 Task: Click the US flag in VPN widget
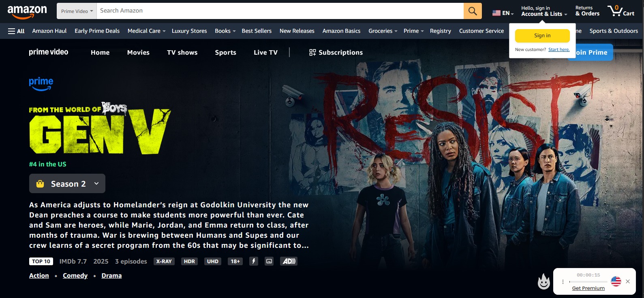click(616, 281)
